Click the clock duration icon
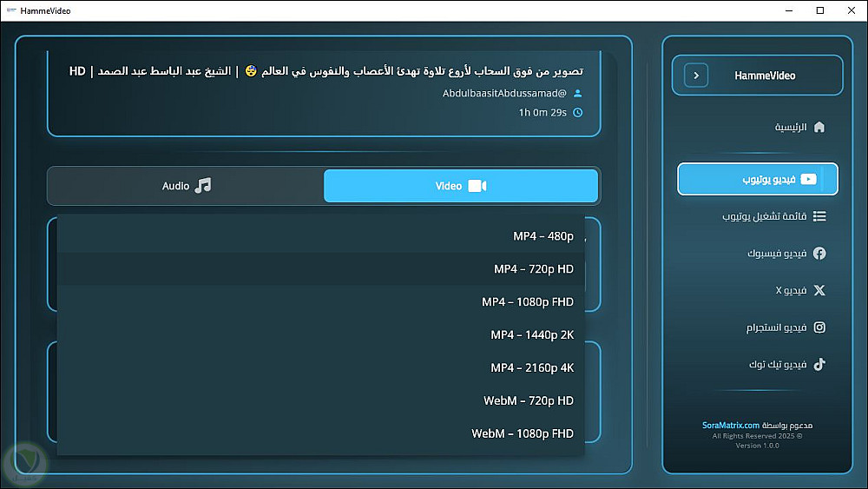 pos(577,112)
